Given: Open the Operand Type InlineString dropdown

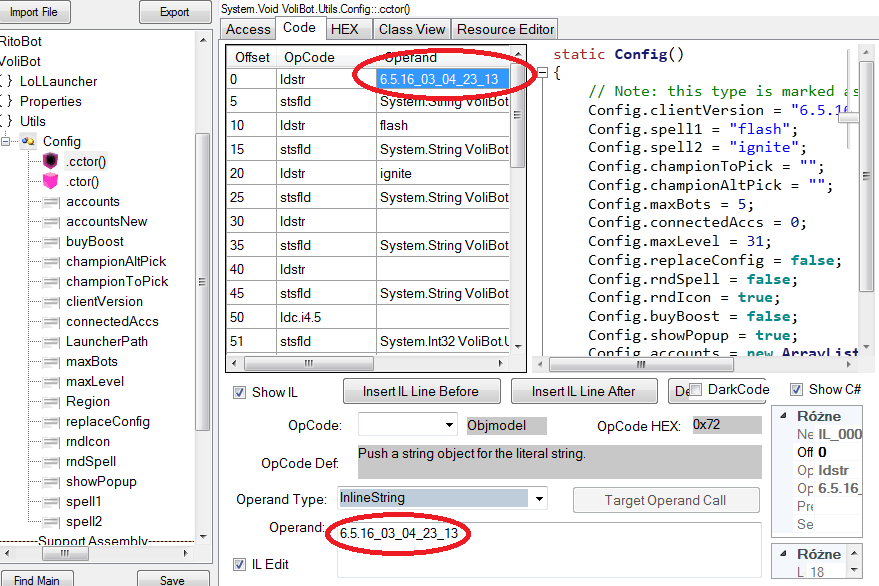Looking at the screenshot, I should (x=539, y=498).
